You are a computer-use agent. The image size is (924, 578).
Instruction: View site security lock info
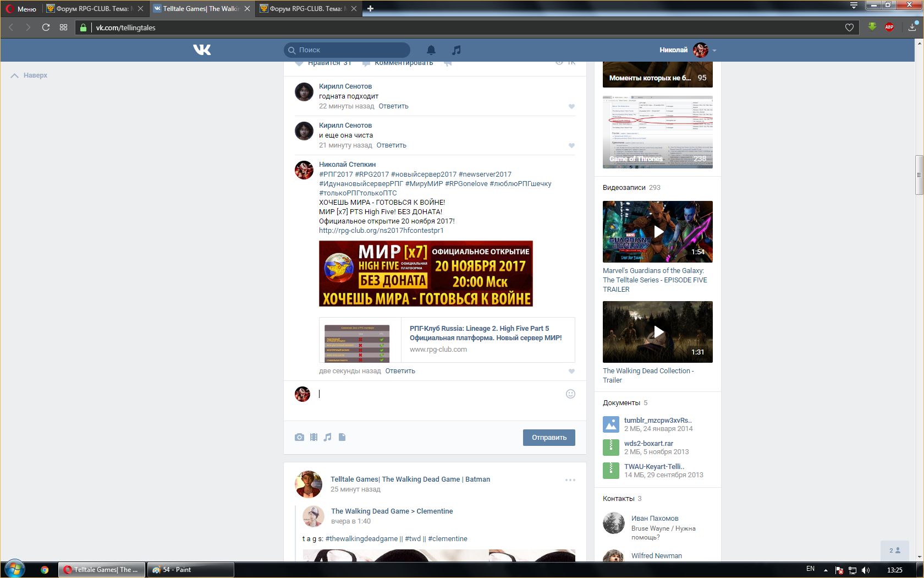coord(84,28)
